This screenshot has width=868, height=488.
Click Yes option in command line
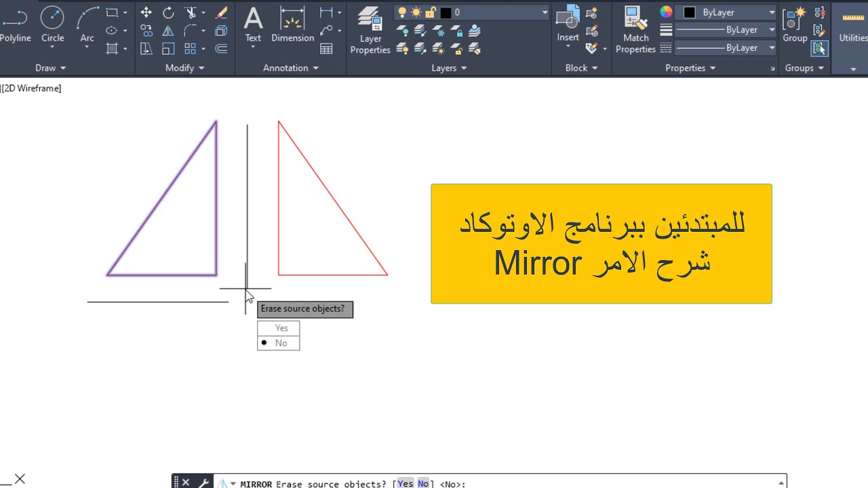point(405,484)
